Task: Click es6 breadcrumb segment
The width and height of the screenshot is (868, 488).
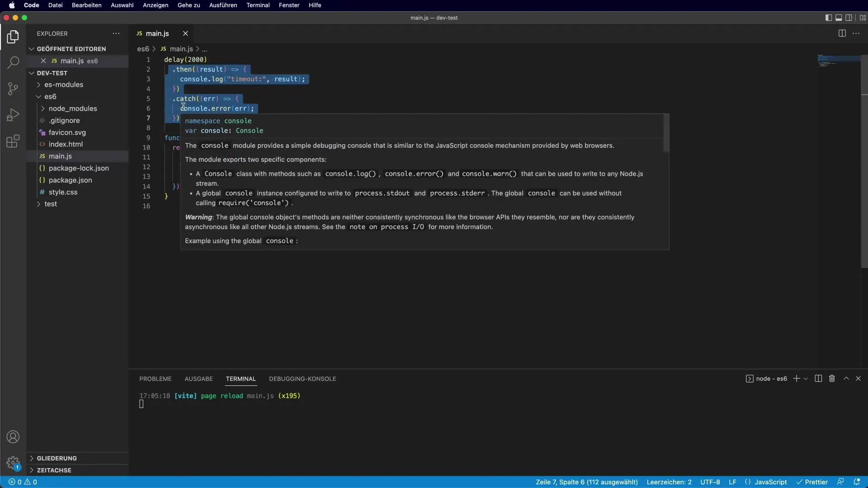Action: point(143,49)
